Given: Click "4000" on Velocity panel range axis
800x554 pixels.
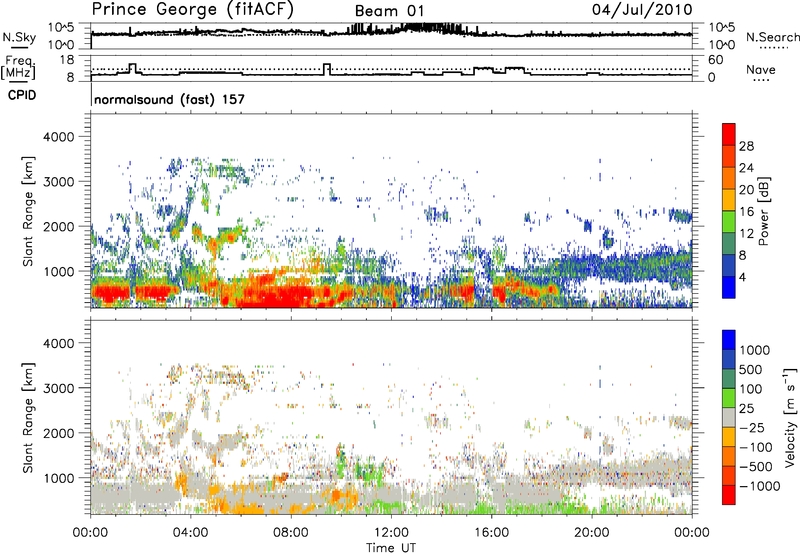Looking at the screenshot, I should click(x=58, y=343).
